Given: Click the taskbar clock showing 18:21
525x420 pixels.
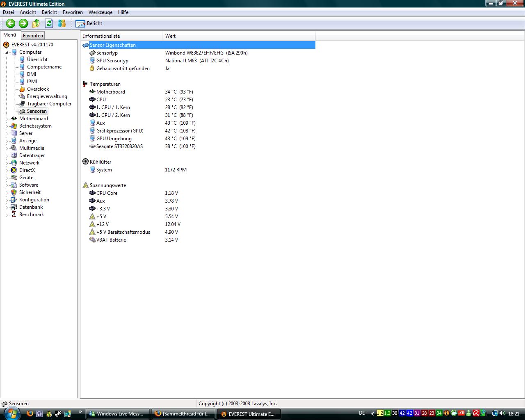Looking at the screenshot, I should 514,413.
